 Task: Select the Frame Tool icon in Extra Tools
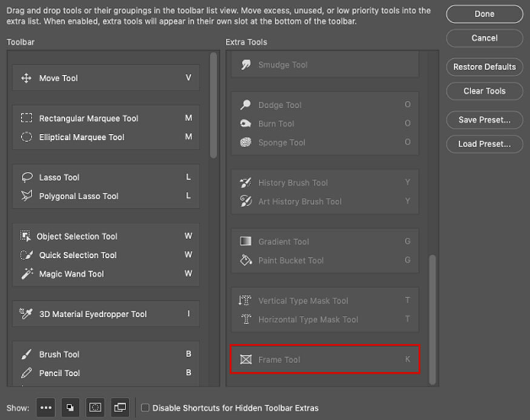(x=245, y=359)
